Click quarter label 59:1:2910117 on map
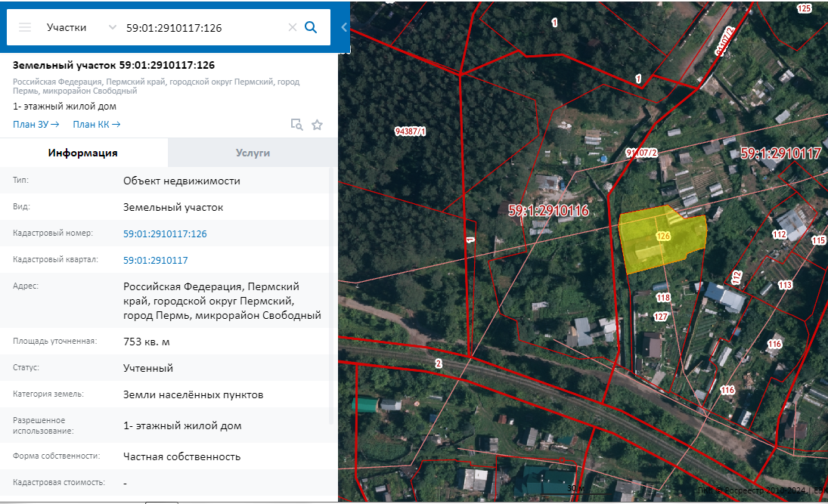Viewport: 828px width, 504px height. coord(781,153)
